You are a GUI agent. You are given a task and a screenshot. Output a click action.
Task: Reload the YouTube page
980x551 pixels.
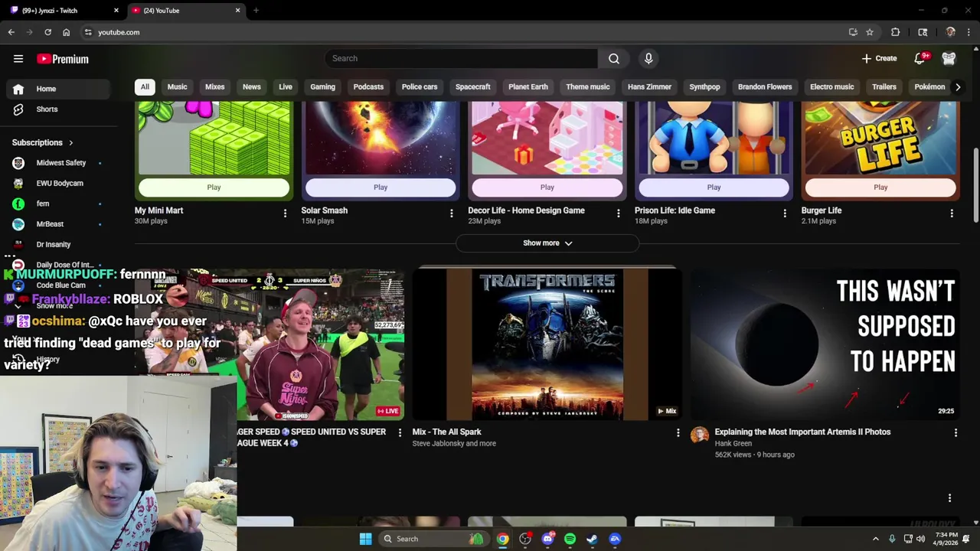[x=47, y=32]
